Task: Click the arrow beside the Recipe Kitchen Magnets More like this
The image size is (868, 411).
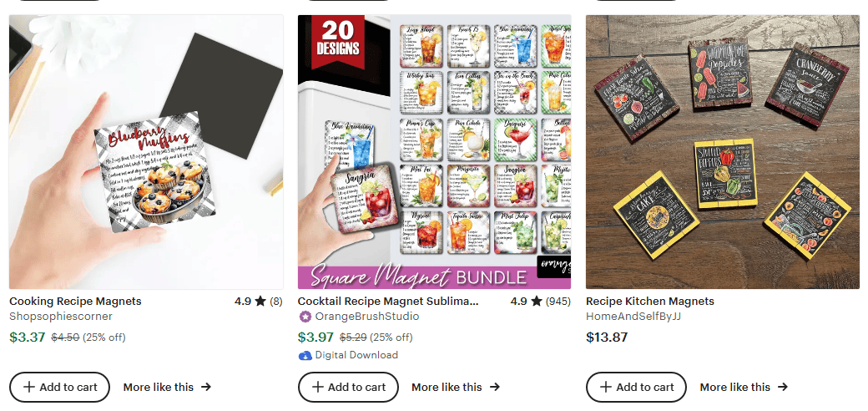Action: [x=783, y=387]
